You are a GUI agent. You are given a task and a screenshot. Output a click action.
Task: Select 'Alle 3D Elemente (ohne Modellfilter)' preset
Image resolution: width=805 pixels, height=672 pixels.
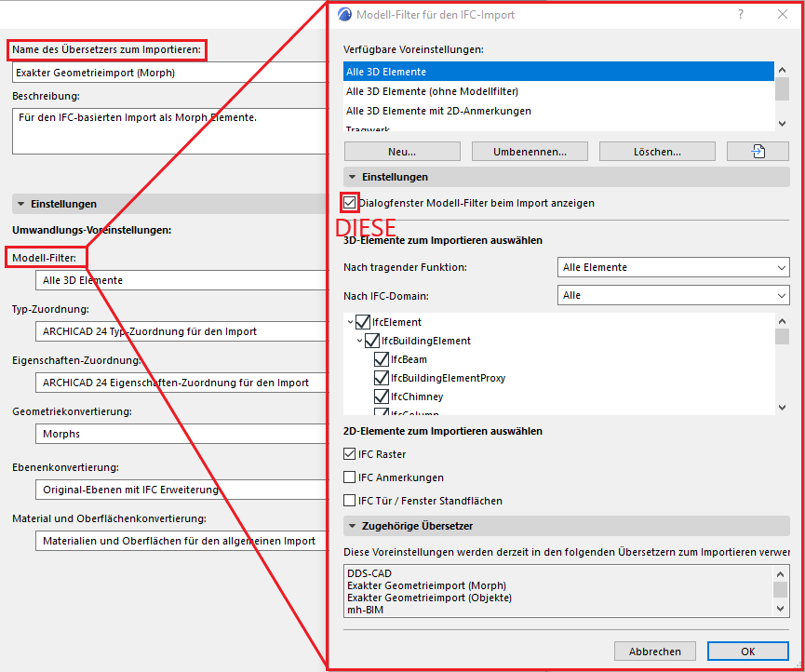click(432, 91)
